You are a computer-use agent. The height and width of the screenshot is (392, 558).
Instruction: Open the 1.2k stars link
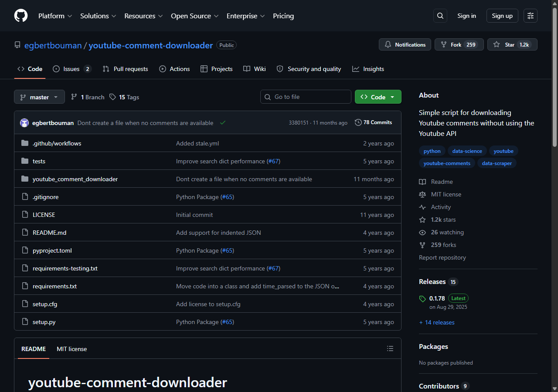[438, 220]
